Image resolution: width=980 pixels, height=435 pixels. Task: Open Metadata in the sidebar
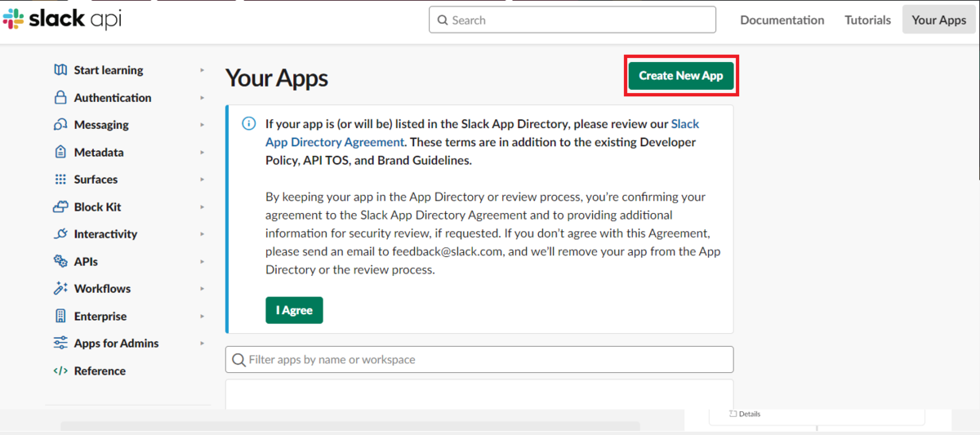tap(99, 153)
